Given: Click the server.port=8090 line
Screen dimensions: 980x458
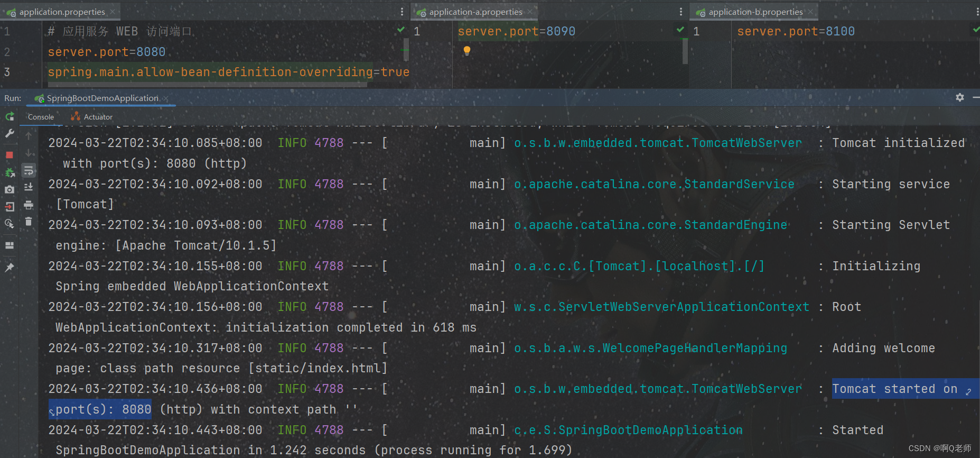Looking at the screenshot, I should 517,31.
